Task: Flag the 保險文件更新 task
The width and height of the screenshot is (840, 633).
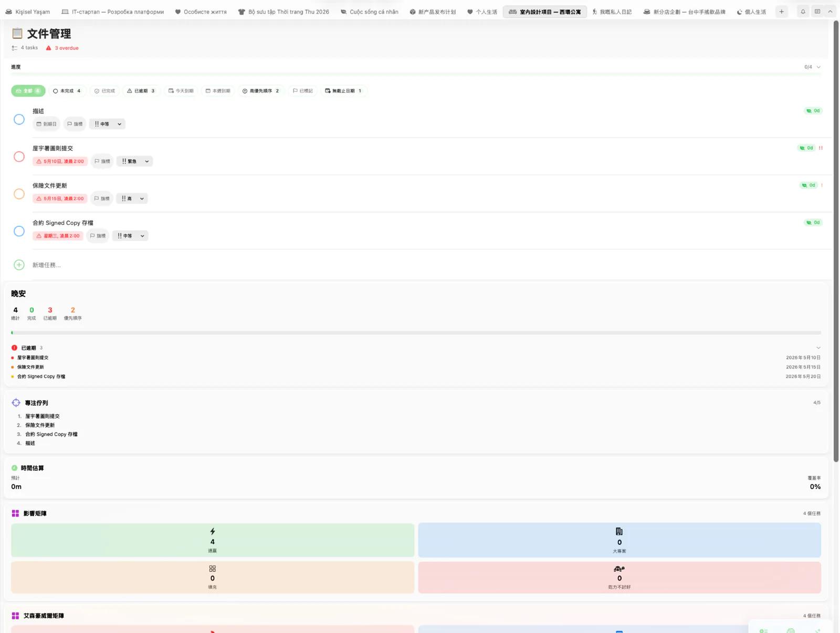Action: click(102, 199)
